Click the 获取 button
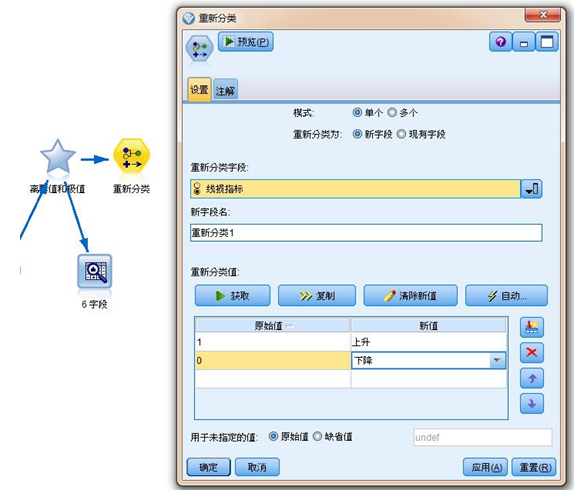This screenshot has width=574, height=492. [x=232, y=295]
